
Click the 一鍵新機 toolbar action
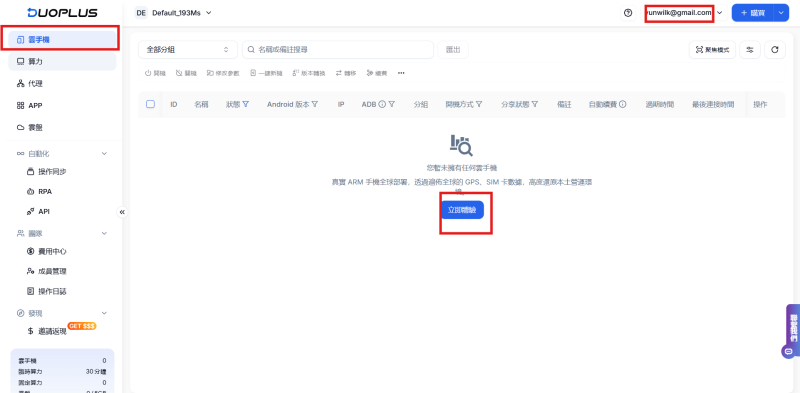click(266, 73)
